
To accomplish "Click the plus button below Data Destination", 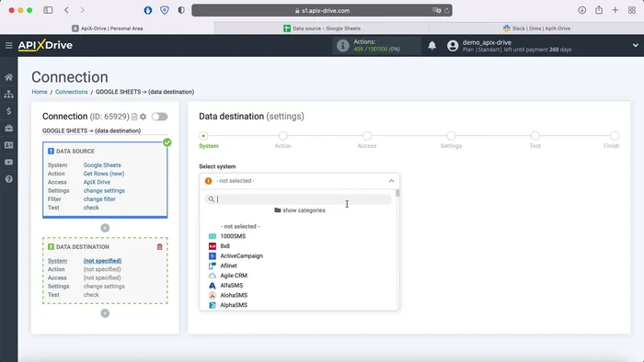I will tap(105, 313).
